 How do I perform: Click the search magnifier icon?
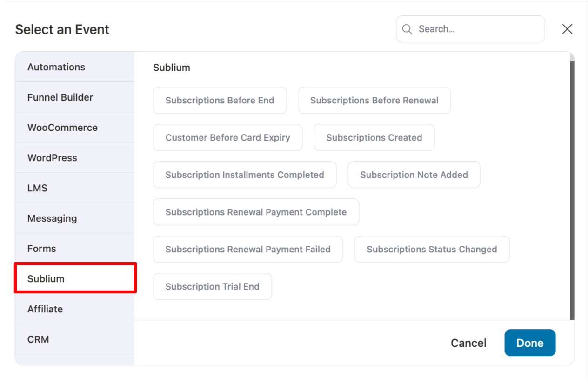(407, 29)
